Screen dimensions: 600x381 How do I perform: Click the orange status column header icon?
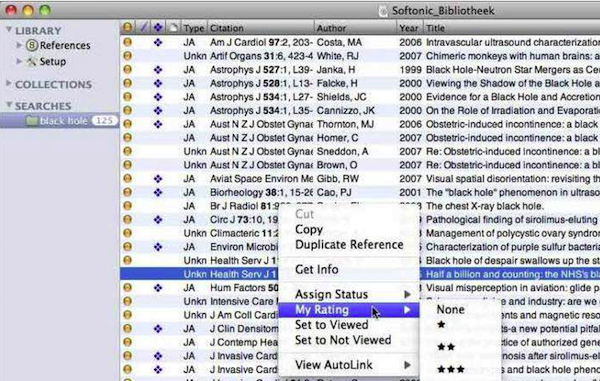coord(127,28)
